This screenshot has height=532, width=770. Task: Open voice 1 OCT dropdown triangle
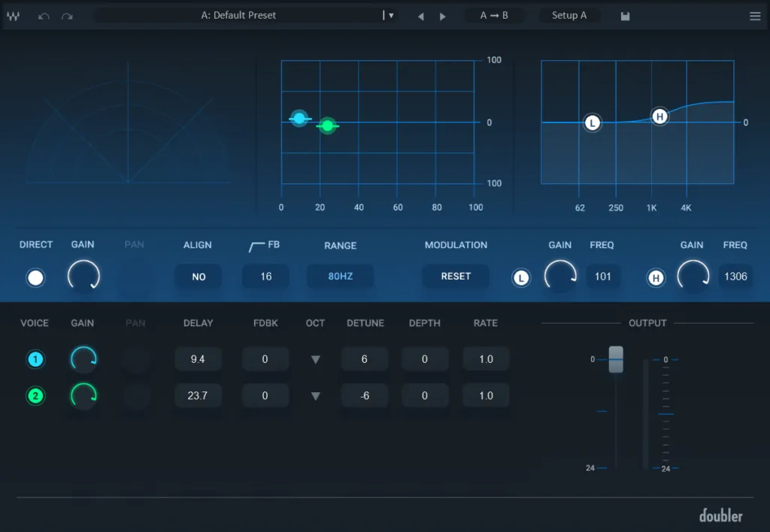315,360
